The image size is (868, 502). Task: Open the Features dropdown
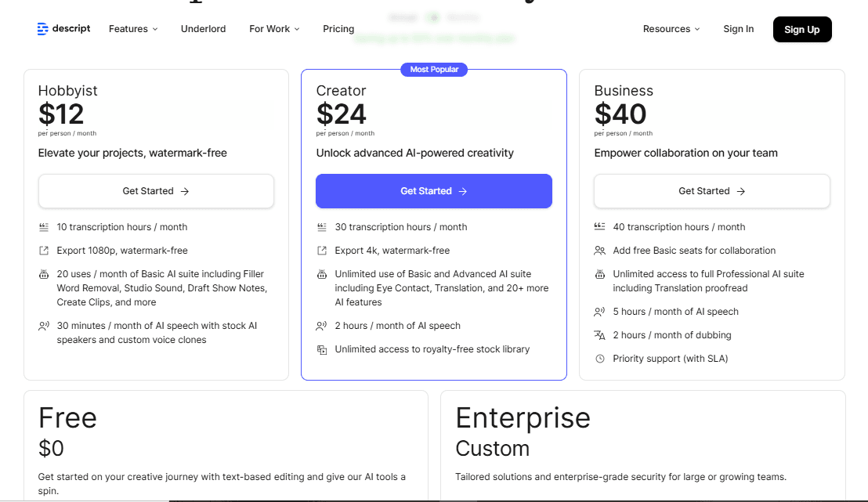[x=133, y=29]
